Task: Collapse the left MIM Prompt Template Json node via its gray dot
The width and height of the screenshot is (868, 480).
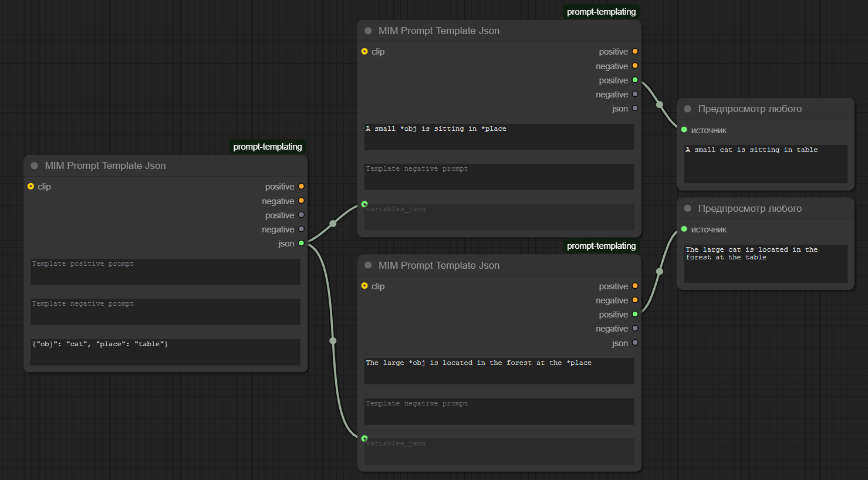Action: pos(34,165)
